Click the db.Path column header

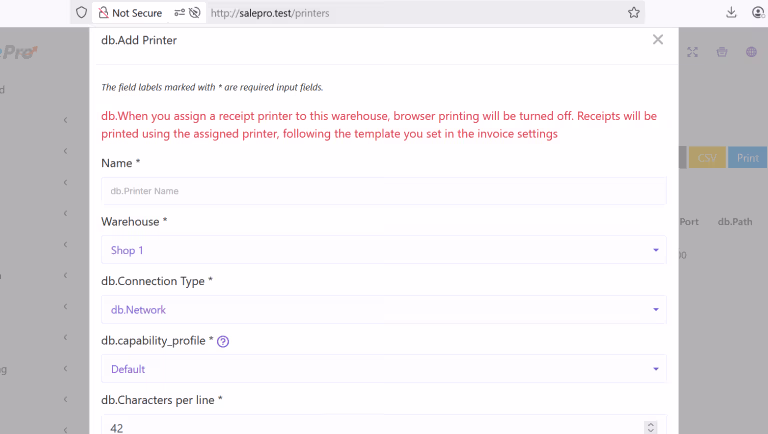pos(735,222)
